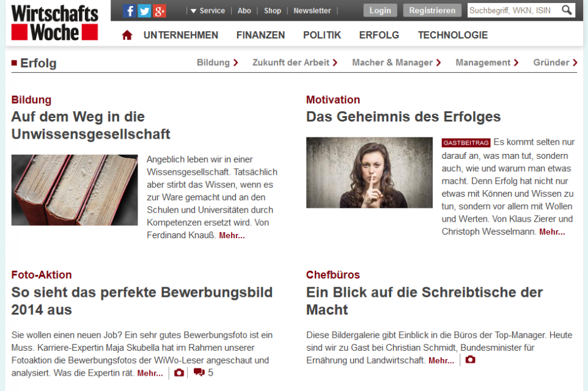588x391 pixels.
Task: Expand the Service dropdown menu
Action: pos(208,11)
